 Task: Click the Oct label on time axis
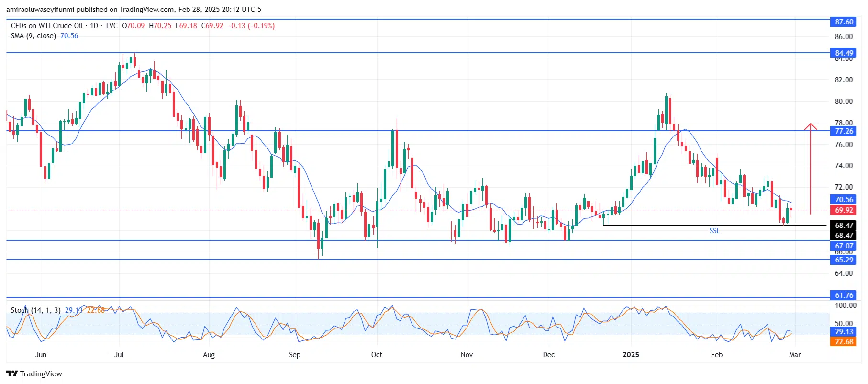point(377,355)
